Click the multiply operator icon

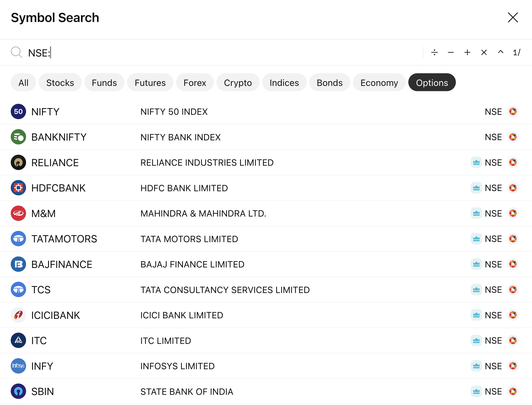click(x=484, y=52)
